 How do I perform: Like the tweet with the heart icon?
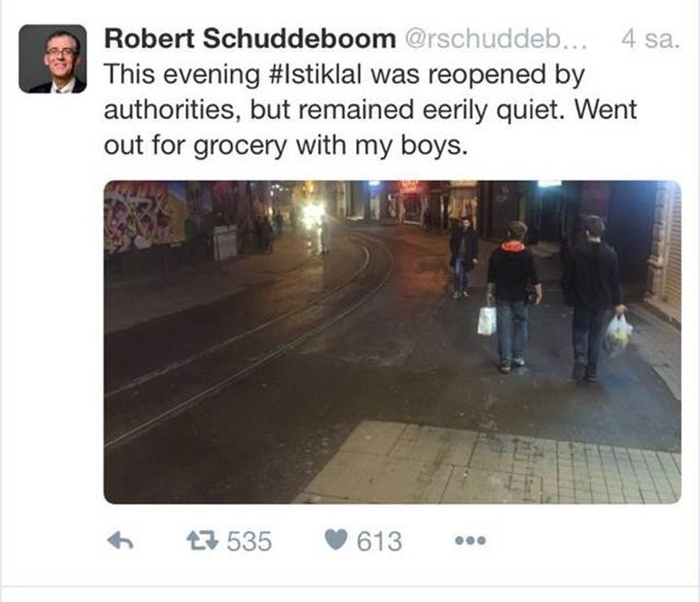click(x=335, y=539)
